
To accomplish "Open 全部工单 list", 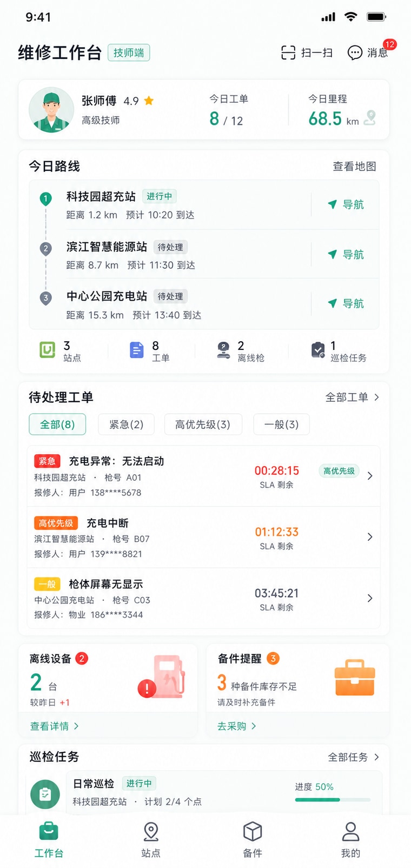I will (352, 397).
